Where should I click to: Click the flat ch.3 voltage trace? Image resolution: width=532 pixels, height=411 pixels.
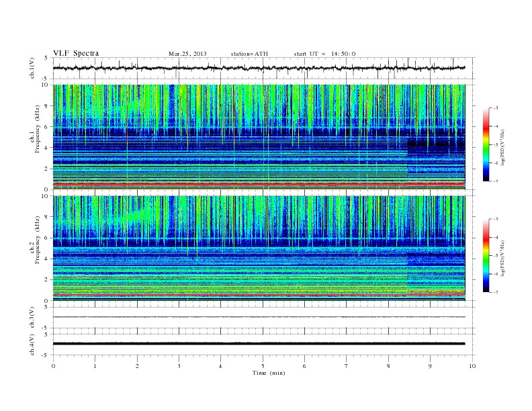[259, 317]
